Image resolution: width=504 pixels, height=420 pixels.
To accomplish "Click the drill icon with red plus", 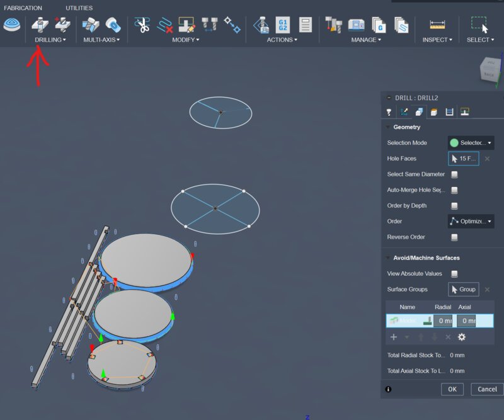I will click(x=62, y=25).
